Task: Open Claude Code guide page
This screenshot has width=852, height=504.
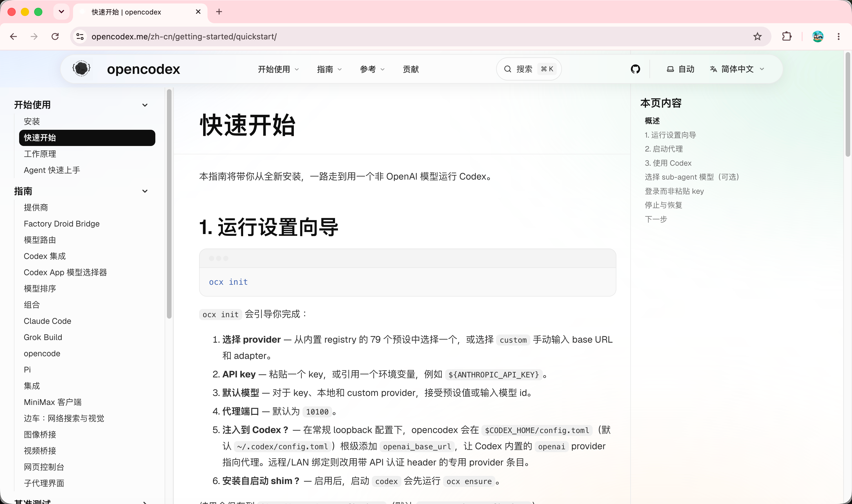Action: 47,321
